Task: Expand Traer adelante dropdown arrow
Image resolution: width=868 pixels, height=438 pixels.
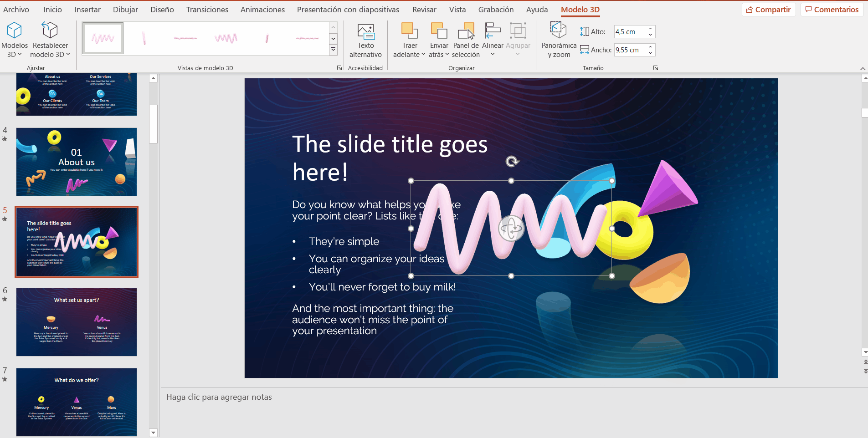Action: click(x=423, y=55)
